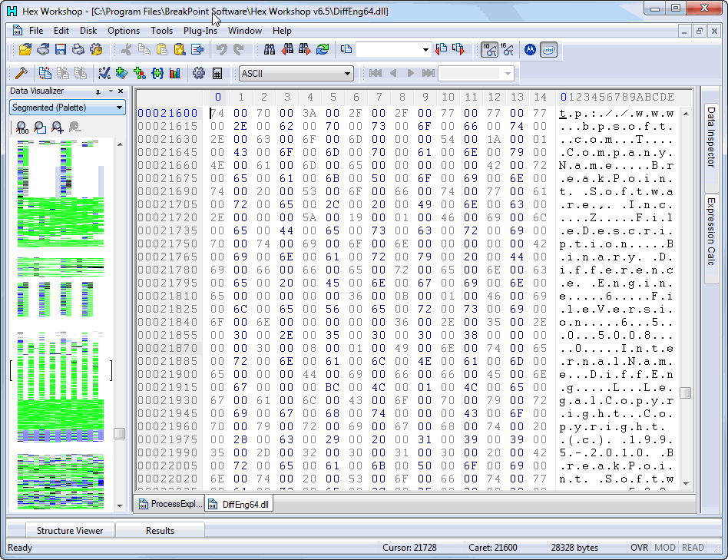Open the Results tab
The image size is (728, 560).
(160, 530)
